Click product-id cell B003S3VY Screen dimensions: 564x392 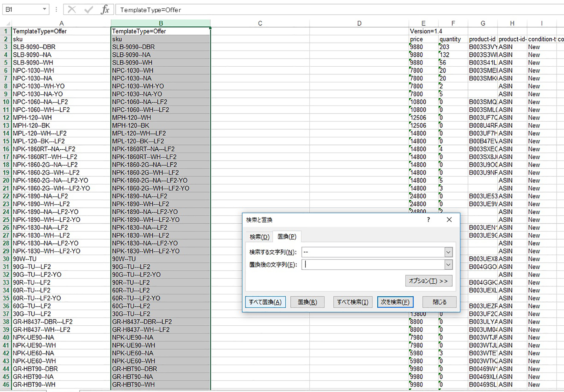(483, 47)
